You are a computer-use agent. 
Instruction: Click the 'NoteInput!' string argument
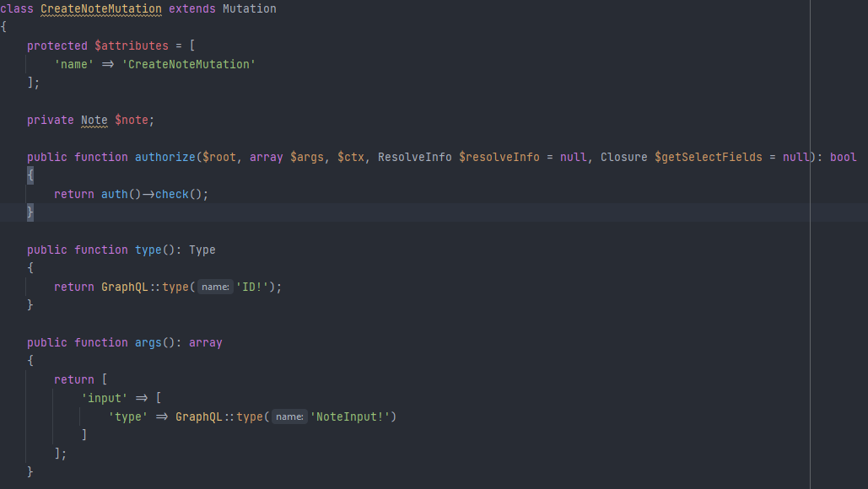(350, 416)
